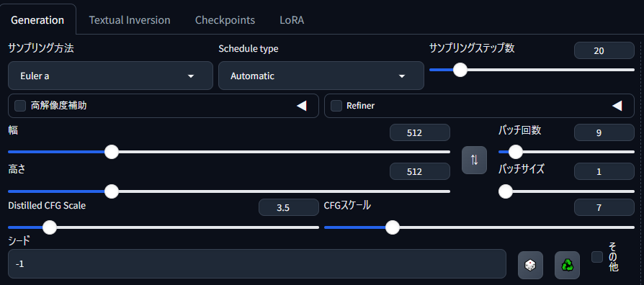The height and width of the screenshot is (285, 644).
Task: Switch to the Textual Inversion tab
Action: (130, 20)
